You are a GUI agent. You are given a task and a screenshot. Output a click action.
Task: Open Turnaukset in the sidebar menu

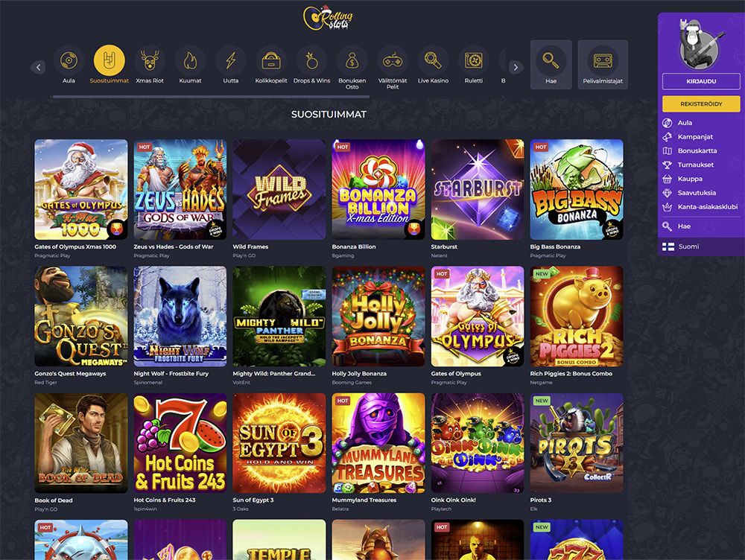point(696,165)
